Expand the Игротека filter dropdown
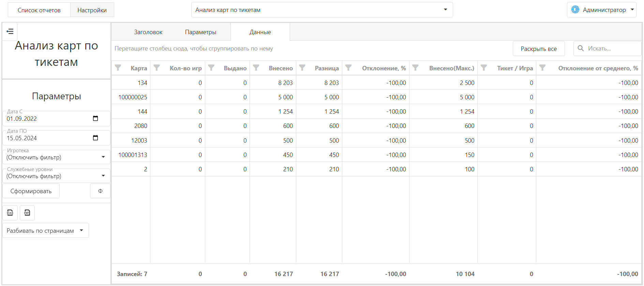The width and height of the screenshot is (644, 286). click(56, 157)
